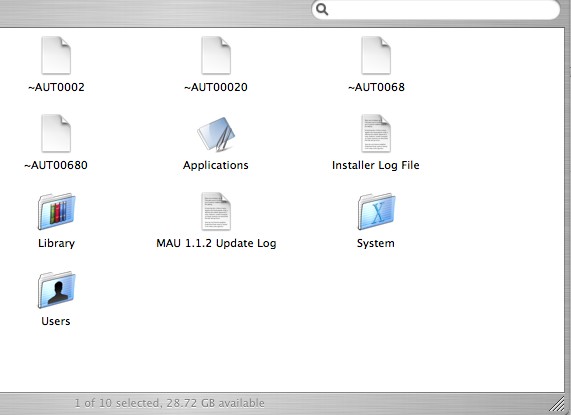Open the Users folder icon
The height and width of the screenshot is (415, 571).
(56, 290)
